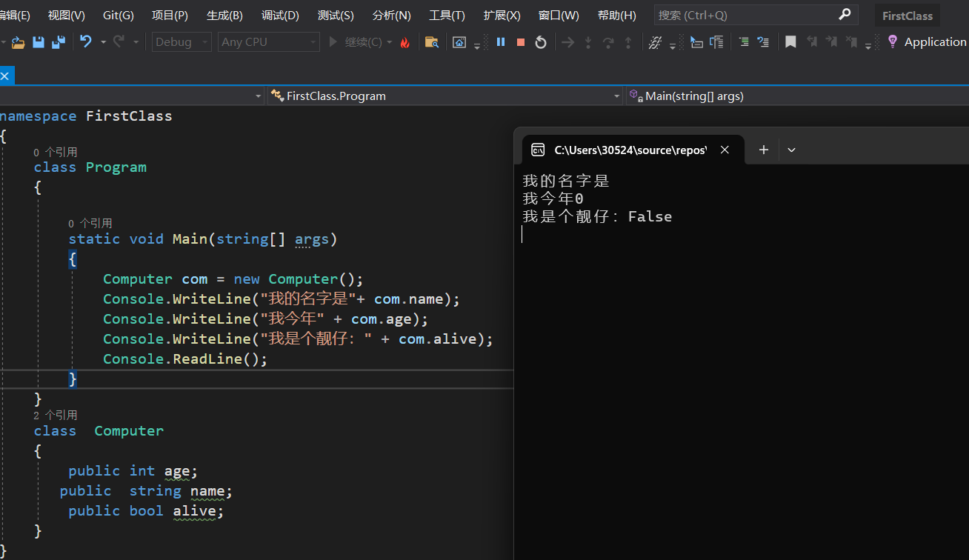This screenshot has width=969, height=560.
Task: Click the green indent lines icon
Action: [744, 42]
